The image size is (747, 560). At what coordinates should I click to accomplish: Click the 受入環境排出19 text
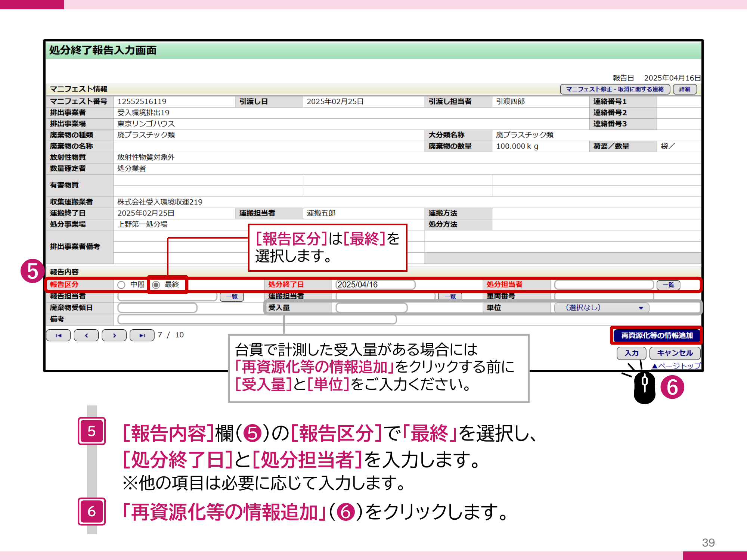pos(143,113)
